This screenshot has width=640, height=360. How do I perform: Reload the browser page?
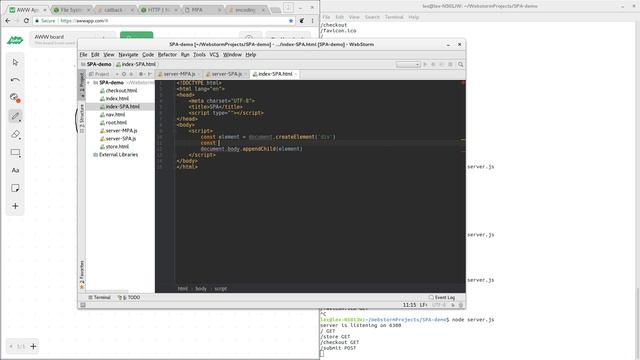pyautogui.click(x=26, y=20)
